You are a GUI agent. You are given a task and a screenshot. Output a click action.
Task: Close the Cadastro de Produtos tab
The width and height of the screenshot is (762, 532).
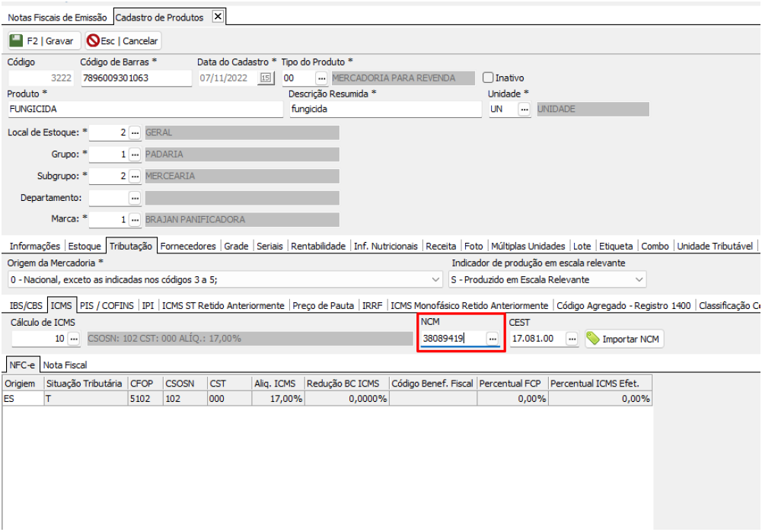[x=217, y=18]
